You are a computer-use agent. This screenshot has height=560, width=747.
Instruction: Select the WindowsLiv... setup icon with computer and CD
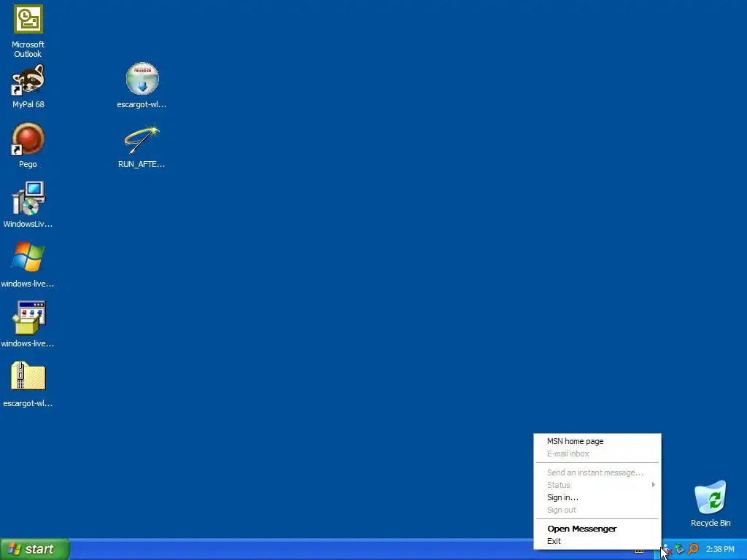coord(28,198)
